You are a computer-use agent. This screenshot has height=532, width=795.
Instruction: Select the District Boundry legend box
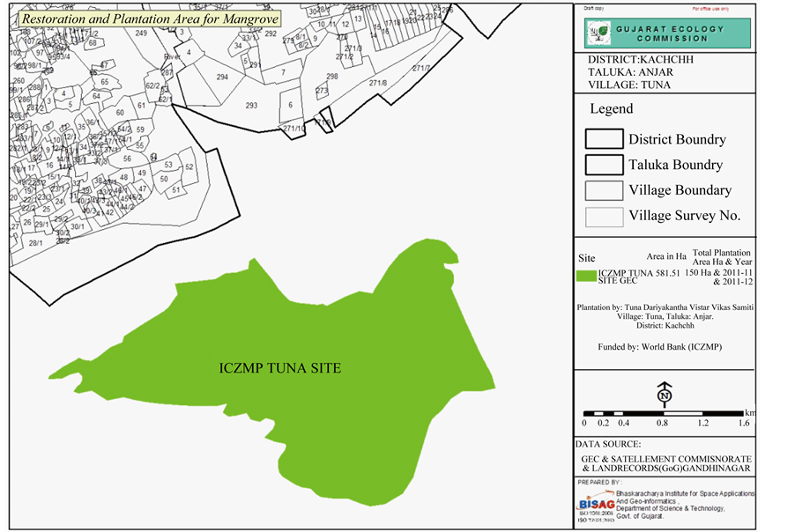click(604, 139)
